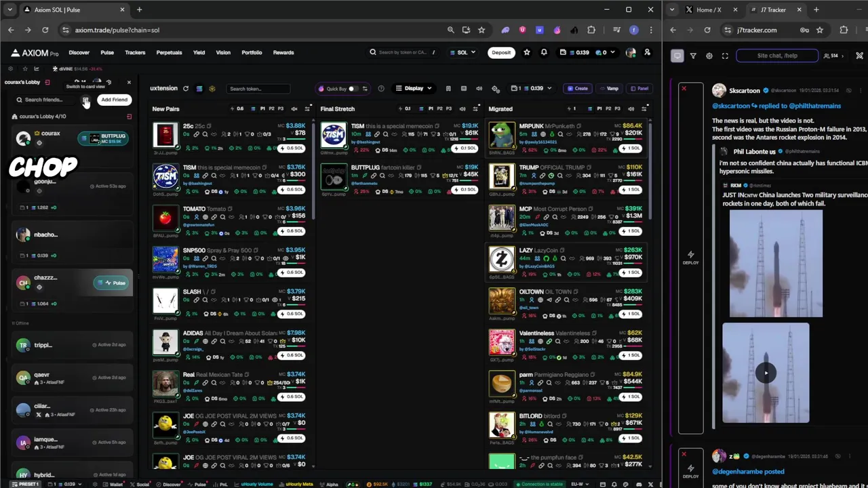Go to Perpetuals section
Image resolution: width=868 pixels, height=488 pixels.
coord(169,52)
